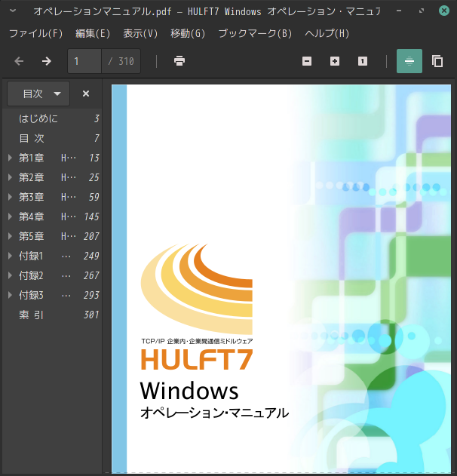Open the 目次 sidebar dropdown
This screenshot has height=476, width=457.
click(38, 94)
